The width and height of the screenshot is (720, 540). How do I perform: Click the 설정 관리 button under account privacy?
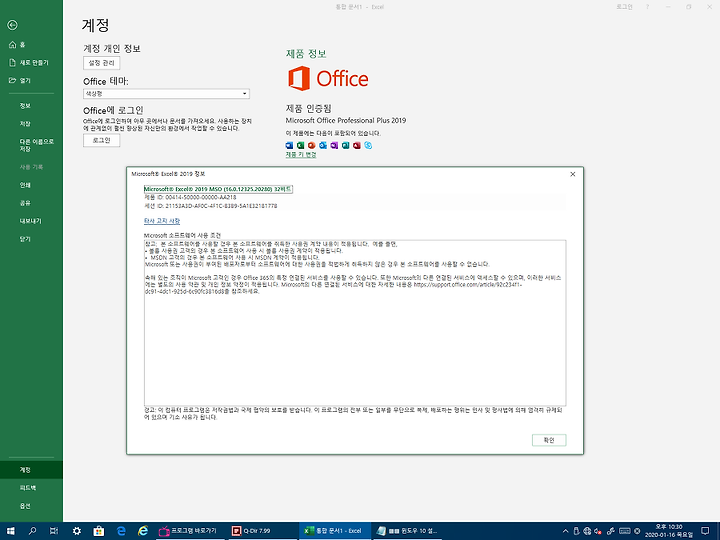pyautogui.click(x=101, y=63)
